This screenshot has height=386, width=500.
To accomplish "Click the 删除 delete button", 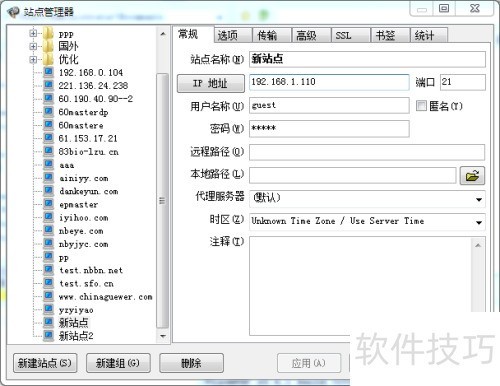I will click(x=191, y=363).
